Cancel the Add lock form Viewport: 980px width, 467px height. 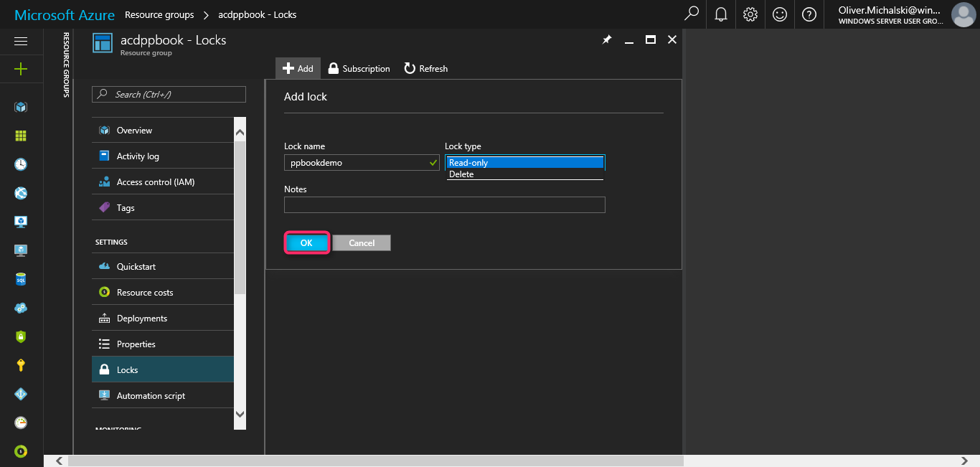coord(362,243)
